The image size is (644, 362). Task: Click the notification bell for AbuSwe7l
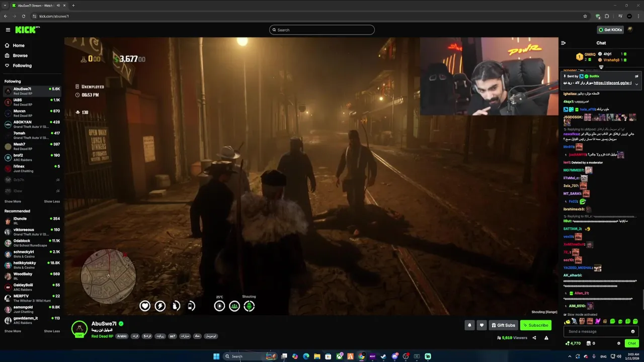[x=469, y=325]
